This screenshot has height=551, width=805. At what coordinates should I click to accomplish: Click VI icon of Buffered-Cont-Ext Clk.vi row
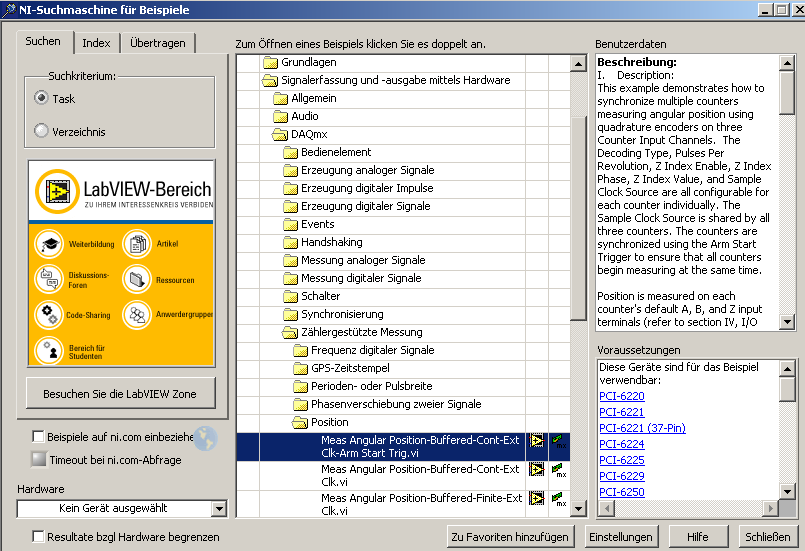537,469
